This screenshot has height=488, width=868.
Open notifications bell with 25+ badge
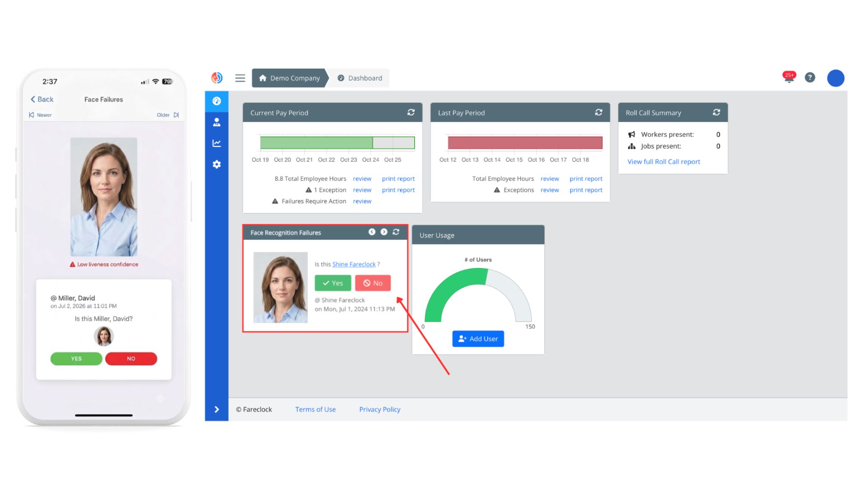pyautogui.click(x=789, y=77)
